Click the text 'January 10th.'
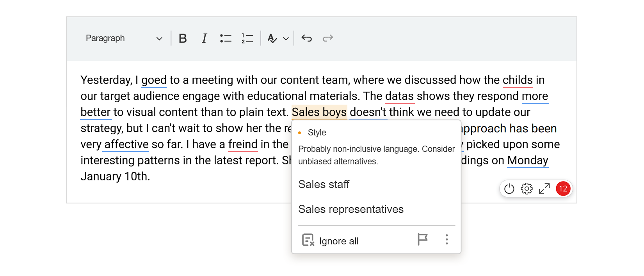644x276 pixels. pos(115,176)
